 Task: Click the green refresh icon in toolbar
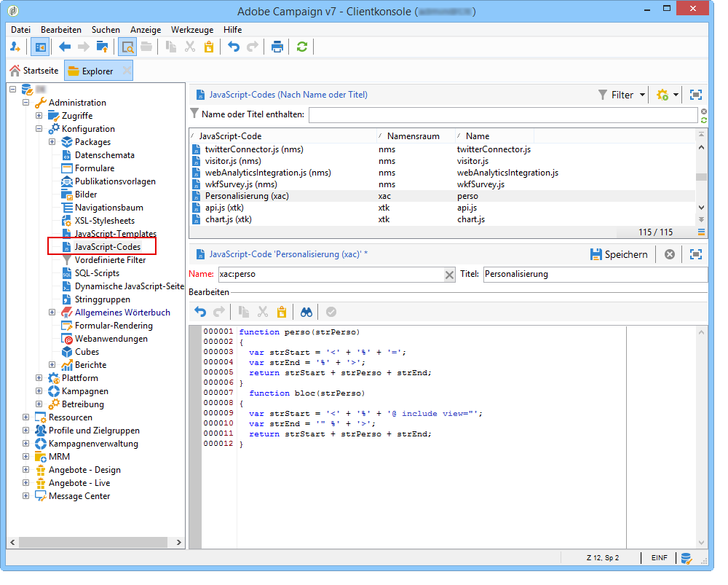pyautogui.click(x=301, y=47)
